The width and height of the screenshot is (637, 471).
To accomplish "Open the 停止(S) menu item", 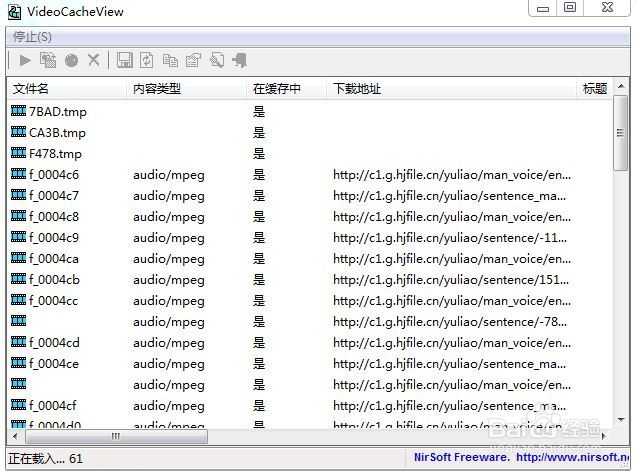I will (32, 37).
